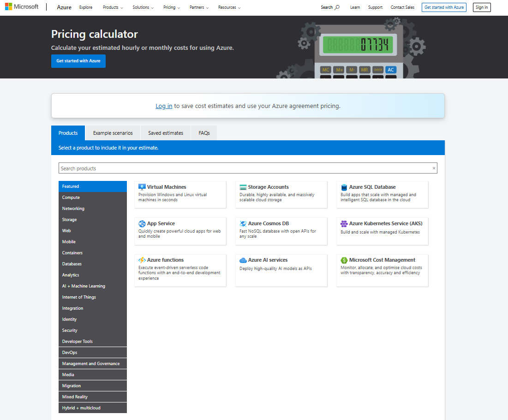
Task: Select the Hybrid + multicloud category
Action: [93, 408]
